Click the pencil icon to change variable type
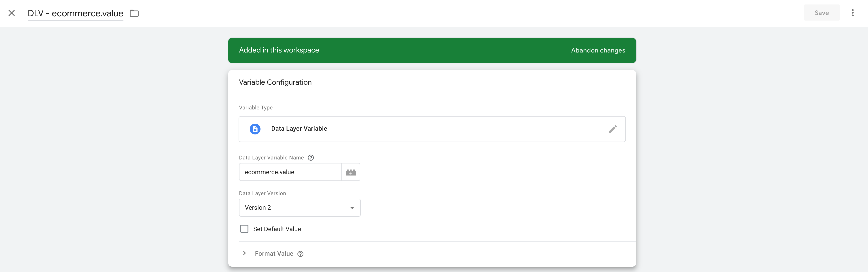 click(613, 129)
